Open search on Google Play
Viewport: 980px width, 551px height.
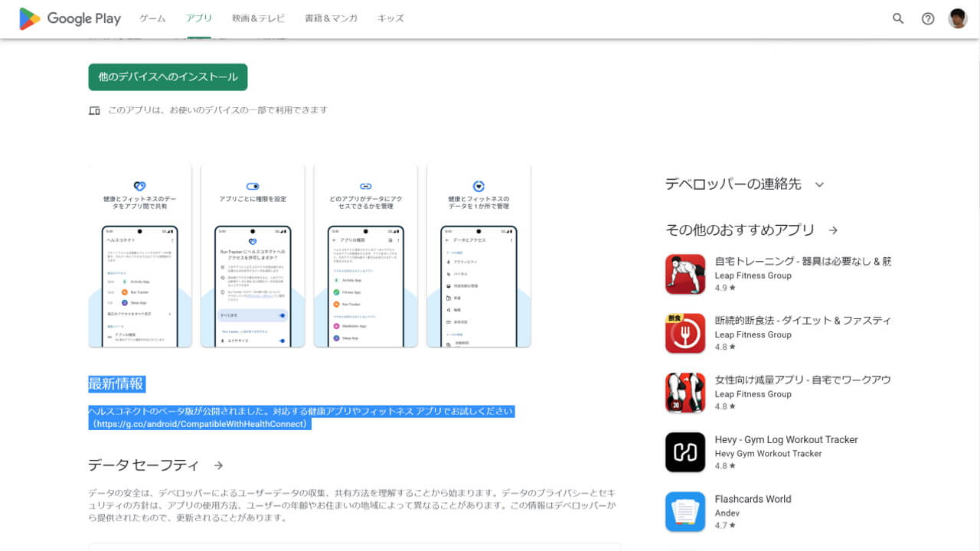[897, 18]
